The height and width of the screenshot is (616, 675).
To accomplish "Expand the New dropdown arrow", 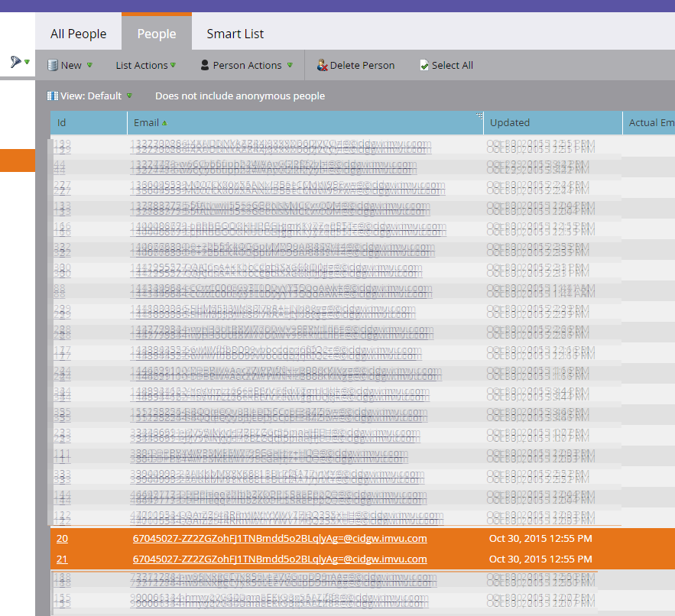I will coord(89,66).
